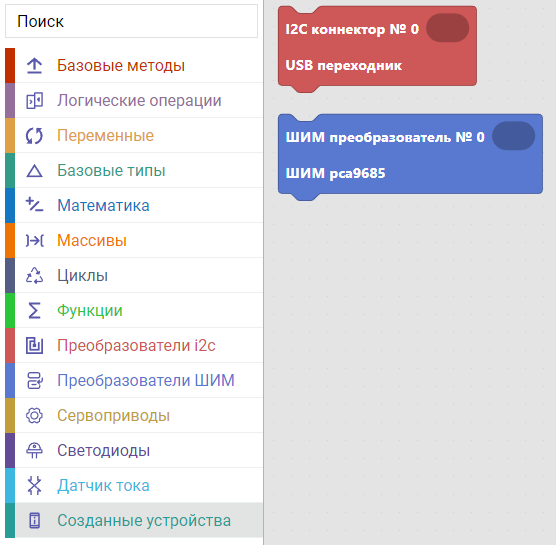This screenshot has width=556, height=545.
Task: Click the Функции sigma icon
Action: tap(34, 311)
